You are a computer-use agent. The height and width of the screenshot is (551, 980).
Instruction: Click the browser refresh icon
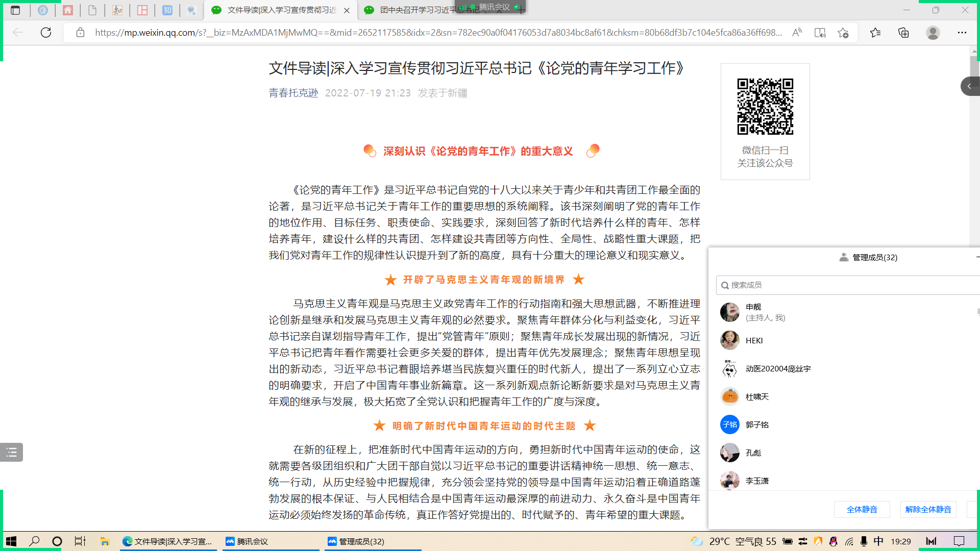coord(46,33)
